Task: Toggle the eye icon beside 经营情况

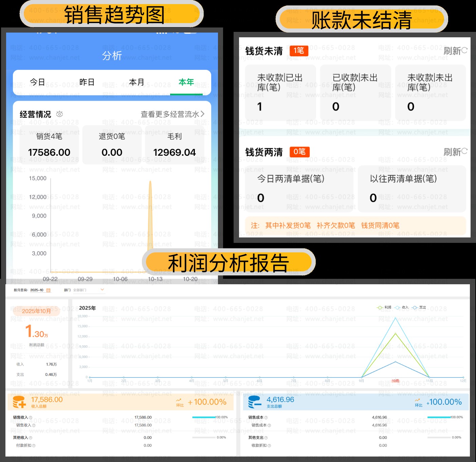Action: (x=59, y=114)
